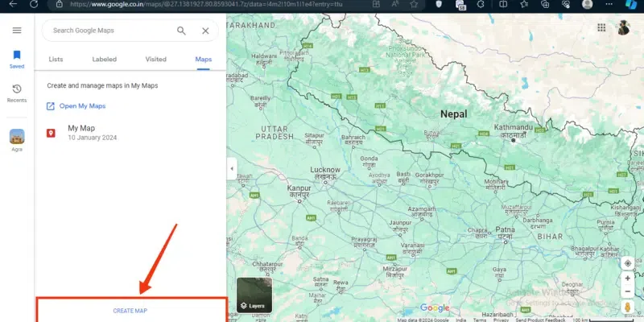Open the Recents history panel

[x=17, y=93]
